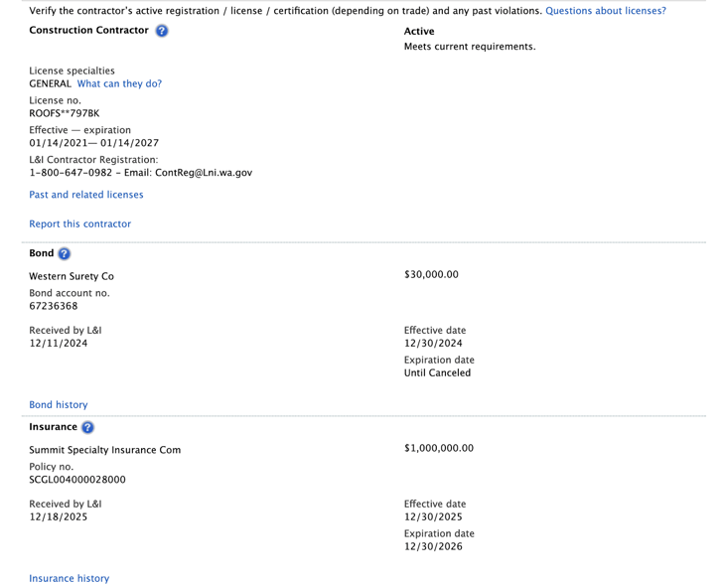Click the Summit Specialty Insurance Com name
The height and width of the screenshot is (584, 728).
click(x=105, y=450)
